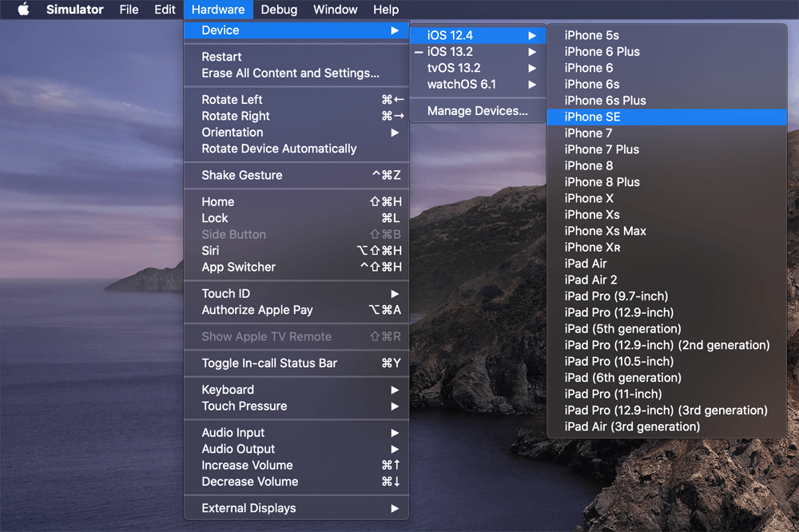Choose iPhone 7 Plus simulator
The image size is (799, 532).
(x=667, y=149)
